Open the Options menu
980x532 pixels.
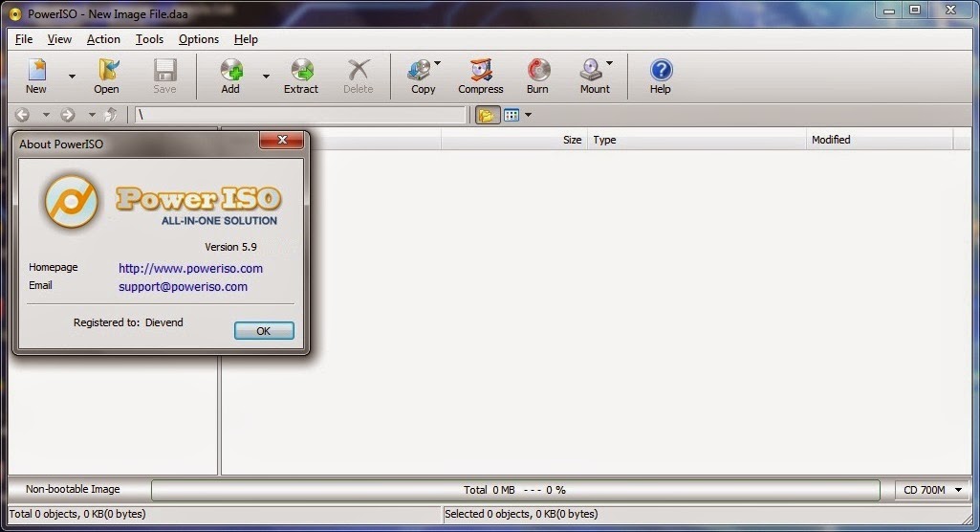click(199, 39)
